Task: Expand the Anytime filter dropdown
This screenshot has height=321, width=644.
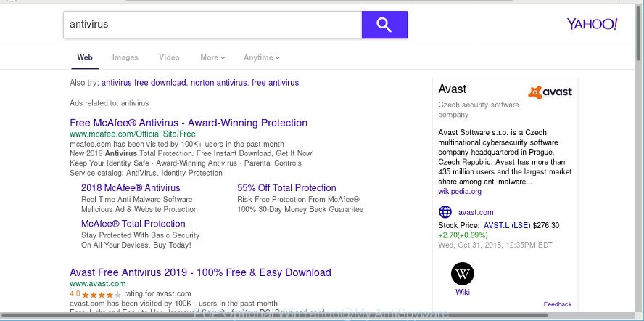Action: click(x=262, y=57)
